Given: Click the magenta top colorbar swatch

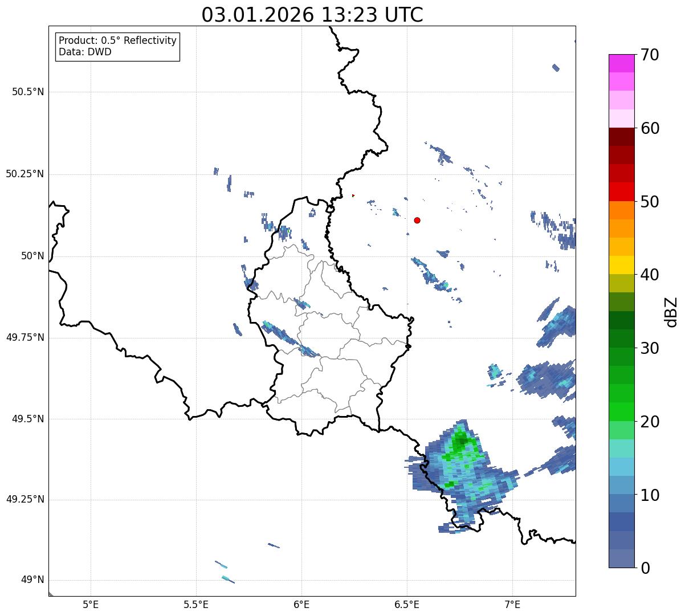Looking at the screenshot, I should (x=621, y=63).
